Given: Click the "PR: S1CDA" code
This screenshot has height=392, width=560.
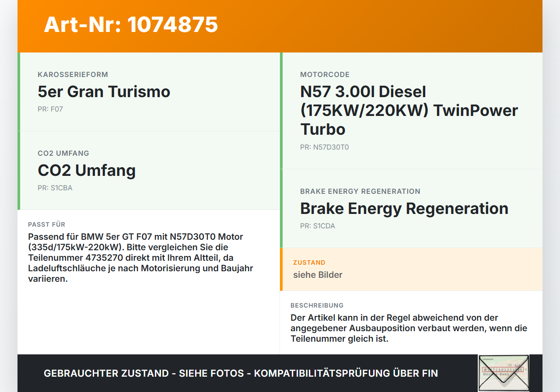Looking at the screenshot, I should (x=318, y=226).
